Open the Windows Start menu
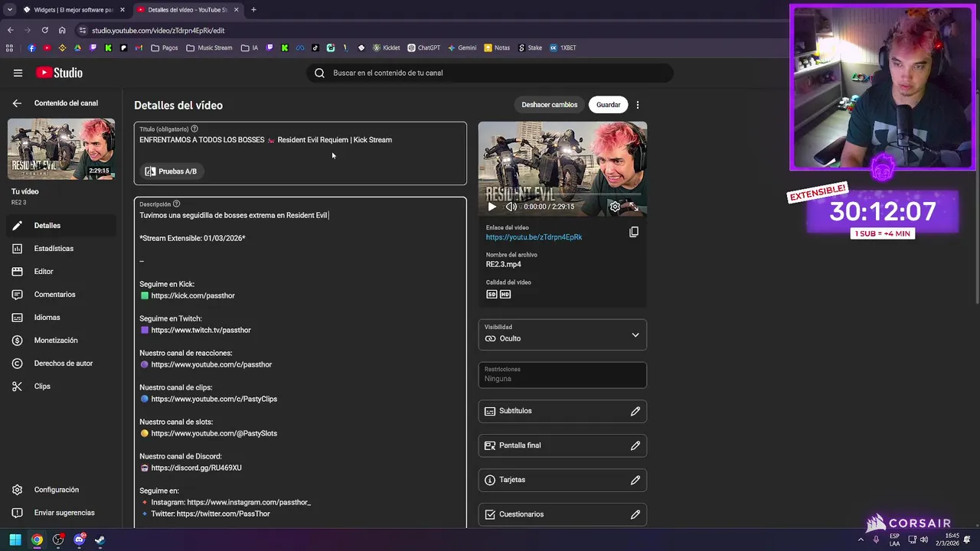 pyautogui.click(x=15, y=540)
